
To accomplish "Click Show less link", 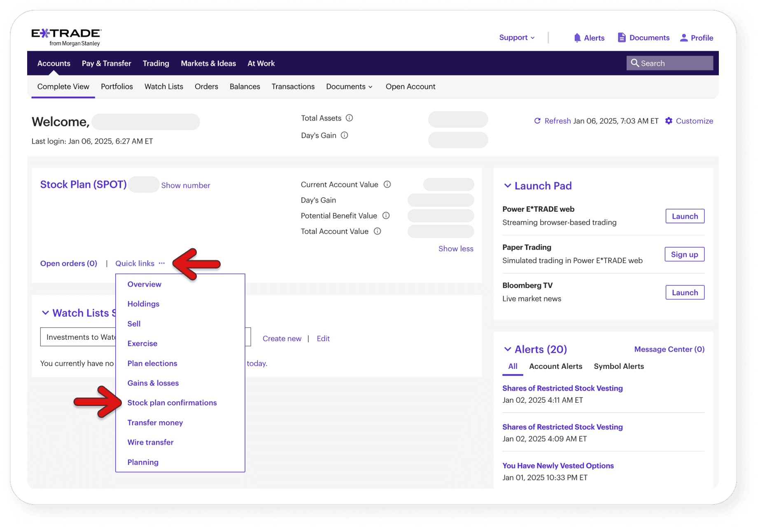I will [456, 248].
